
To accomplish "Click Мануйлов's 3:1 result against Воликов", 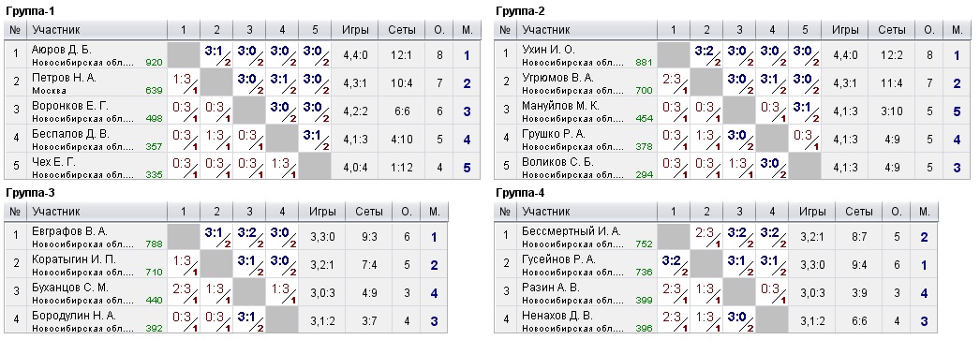I will coord(805,111).
